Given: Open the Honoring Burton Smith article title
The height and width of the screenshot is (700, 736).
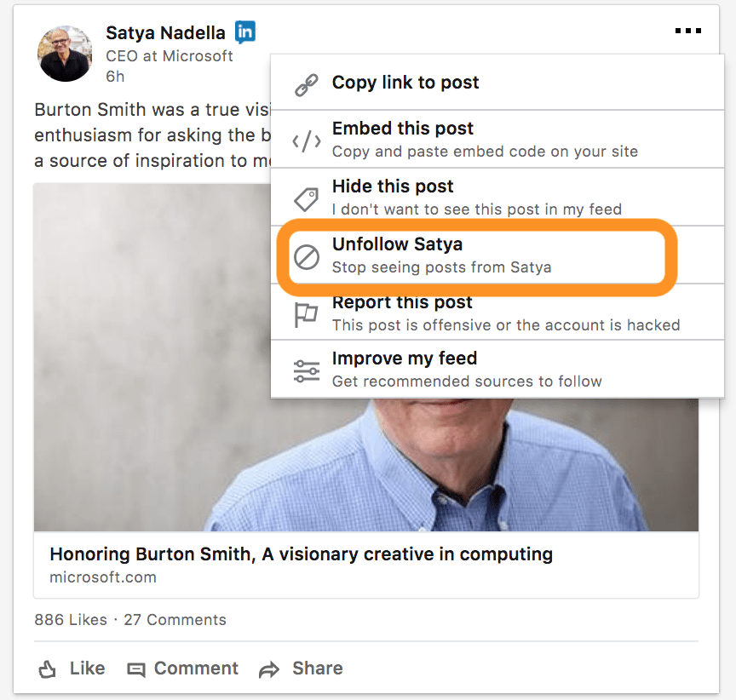Looking at the screenshot, I should [x=302, y=554].
